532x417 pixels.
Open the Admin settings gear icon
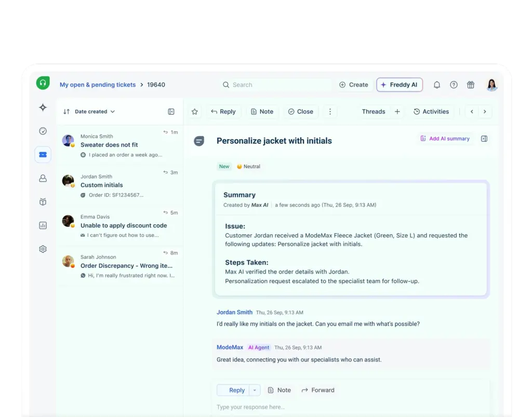pyautogui.click(x=43, y=249)
